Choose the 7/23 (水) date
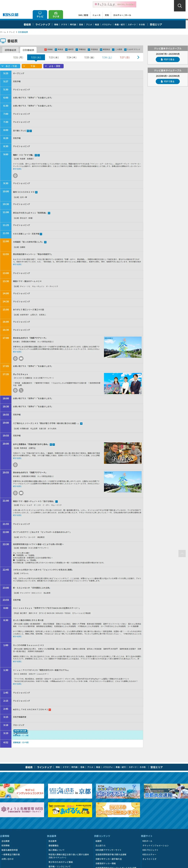188x868 pixels. point(54,58)
